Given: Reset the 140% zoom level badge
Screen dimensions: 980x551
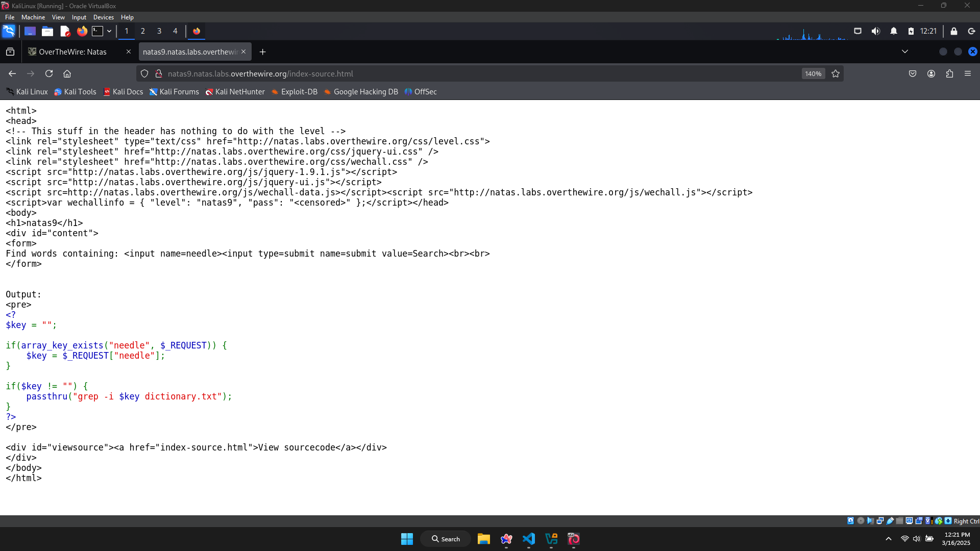Looking at the screenshot, I should (813, 73).
